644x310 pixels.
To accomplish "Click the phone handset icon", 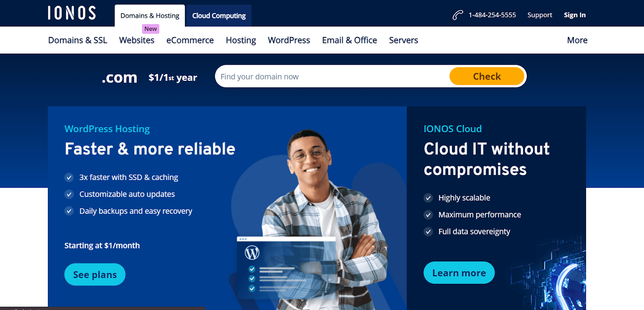I will pyautogui.click(x=458, y=15).
